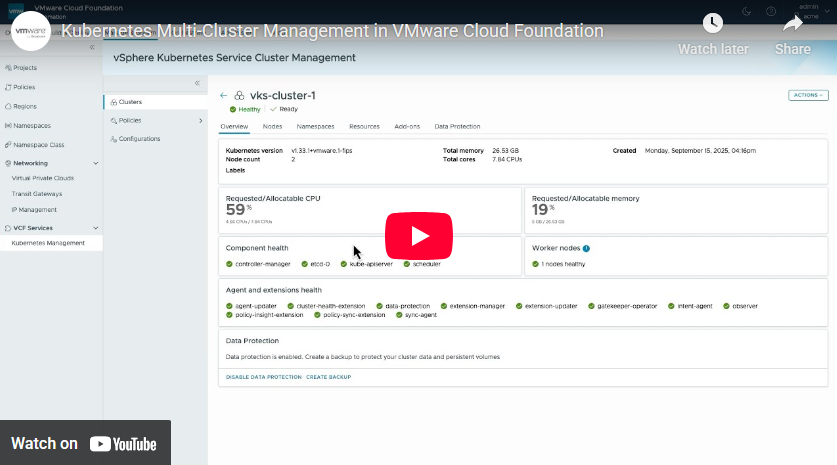Click cluster-health-extension status icon

point(290,306)
